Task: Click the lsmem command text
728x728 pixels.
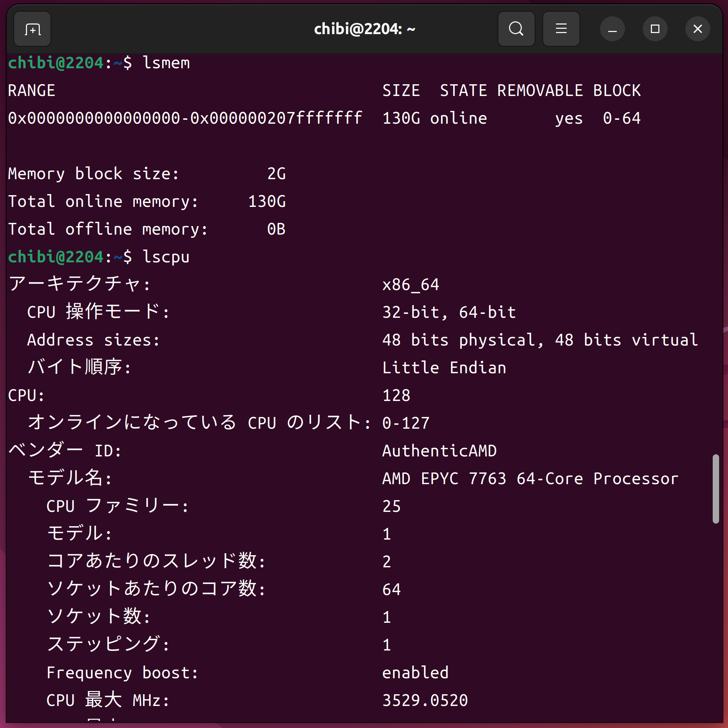Action: pyautogui.click(x=166, y=63)
